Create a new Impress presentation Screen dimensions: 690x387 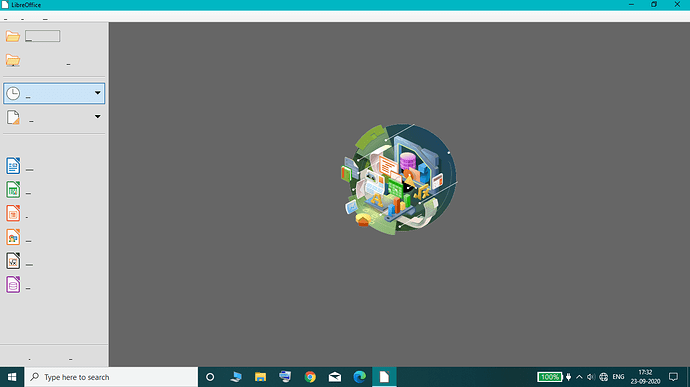(13, 214)
